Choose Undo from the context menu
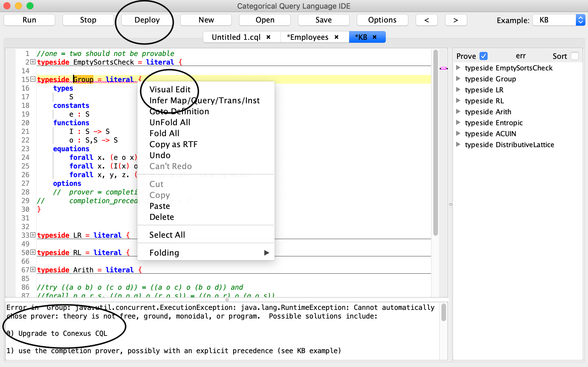The height and width of the screenshot is (367, 588). coord(206,155)
